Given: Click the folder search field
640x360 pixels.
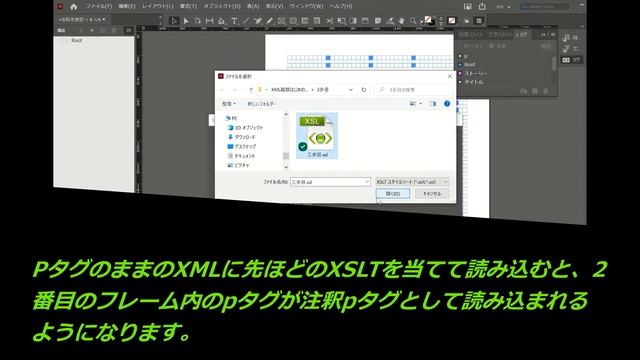Looking at the screenshot, I should (413, 90).
